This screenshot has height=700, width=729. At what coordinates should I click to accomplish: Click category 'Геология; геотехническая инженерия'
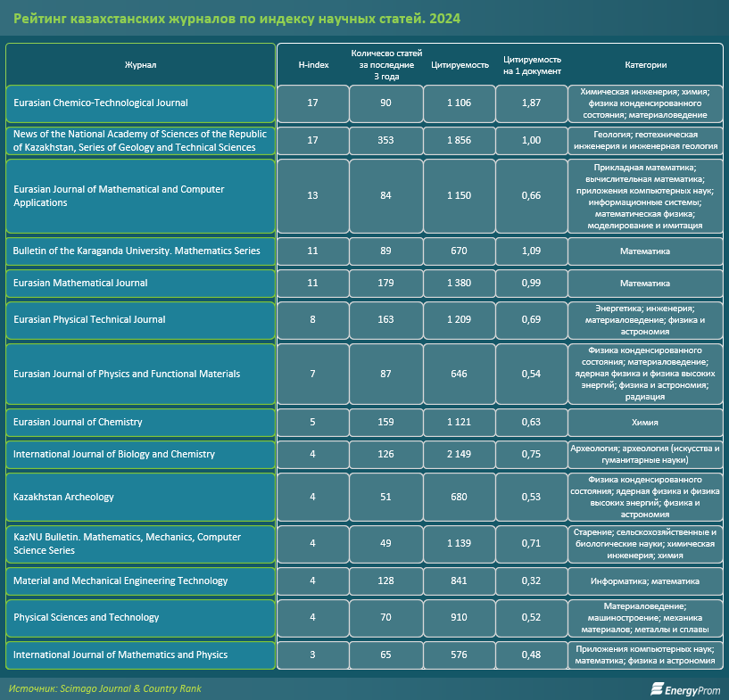click(x=645, y=140)
